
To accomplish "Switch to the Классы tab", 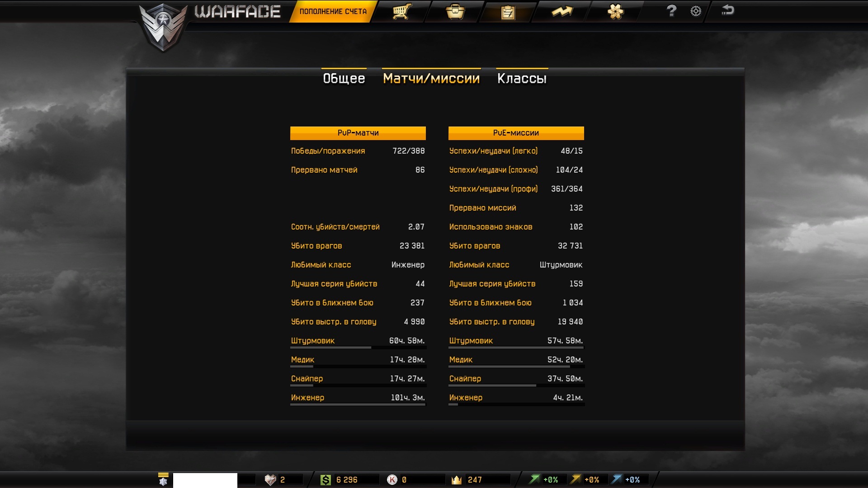I will pos(522,79).
